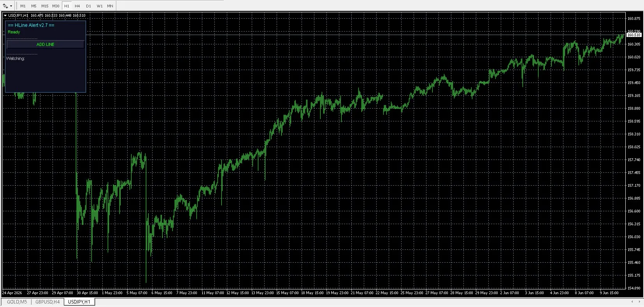
Task: Toggle the active H1 timeframe button
Action: point(67,6)
